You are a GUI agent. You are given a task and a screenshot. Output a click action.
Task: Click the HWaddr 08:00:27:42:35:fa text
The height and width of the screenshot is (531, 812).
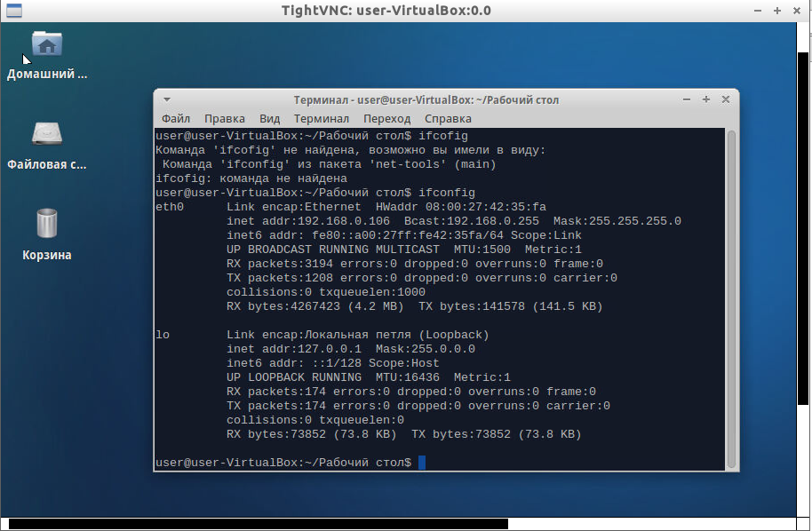[x=461, y=207]
